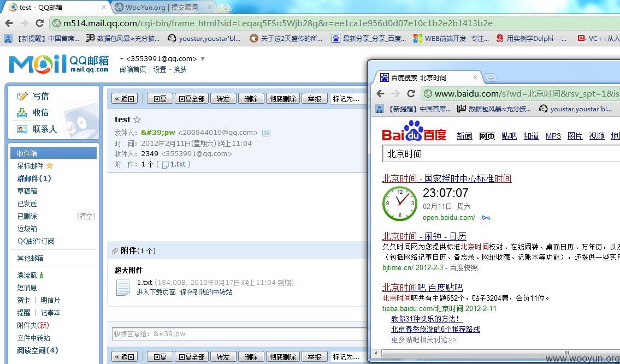Viewport: 620px width, 364px height.
Task: Click the top 返回 back button
Action: tap(125, 99)
